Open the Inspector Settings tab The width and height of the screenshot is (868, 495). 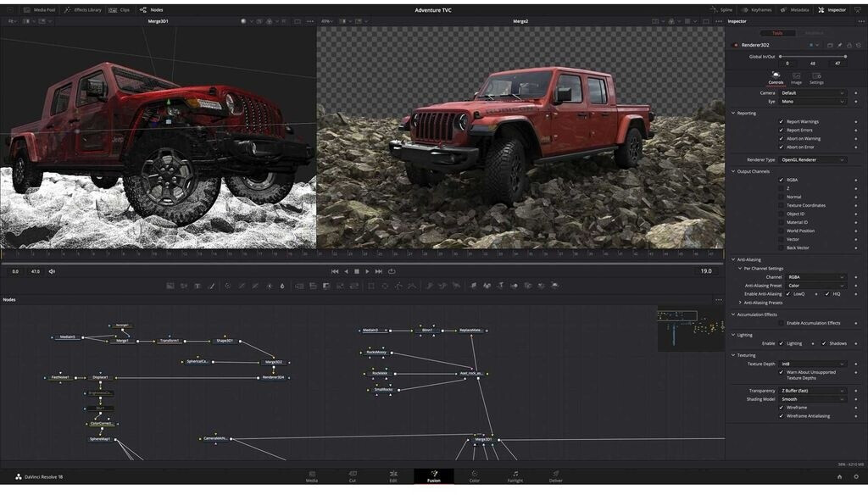(x=816, y=78)
